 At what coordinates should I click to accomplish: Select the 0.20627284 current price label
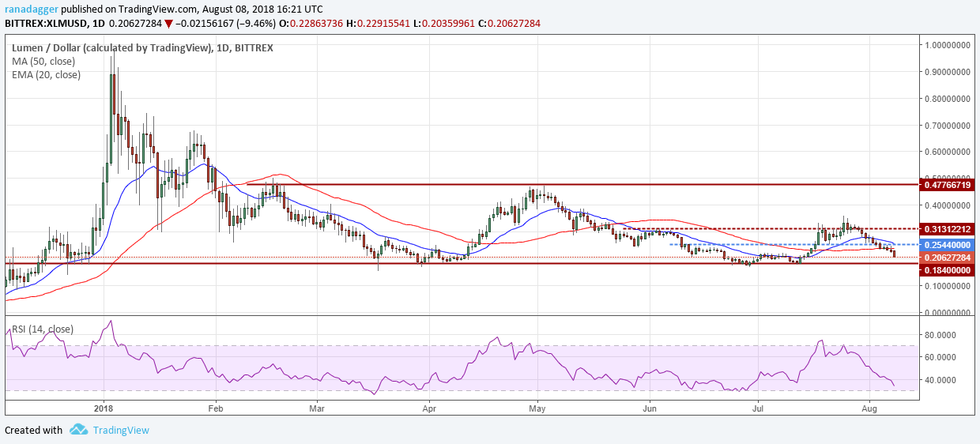pyautogui.click(x=947, y=258)
